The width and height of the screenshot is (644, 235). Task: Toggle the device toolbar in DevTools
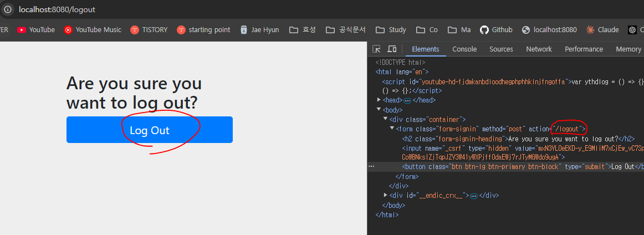click(392, 49)
